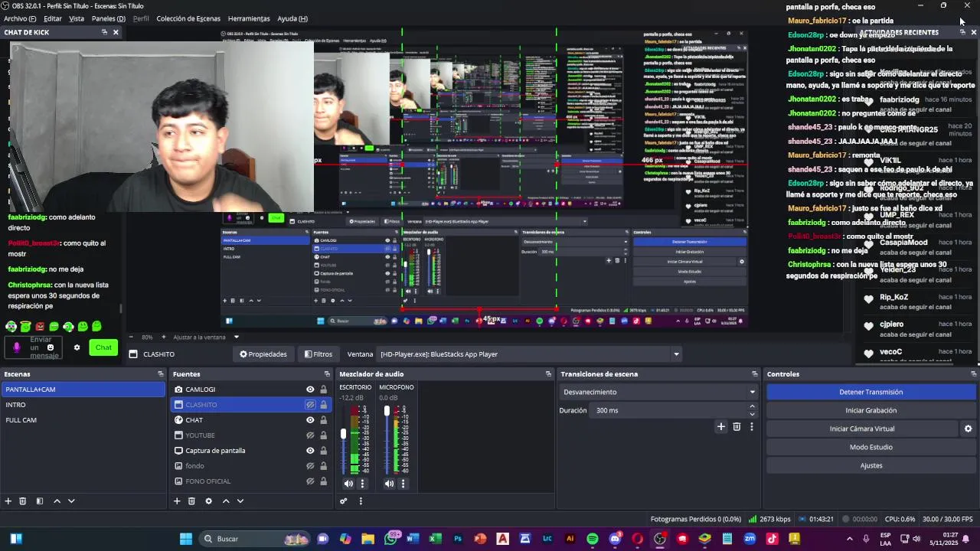The height and width of the screenshot is (551, 980).
Task: Hide the CHAT source
Action: [310, 420]
